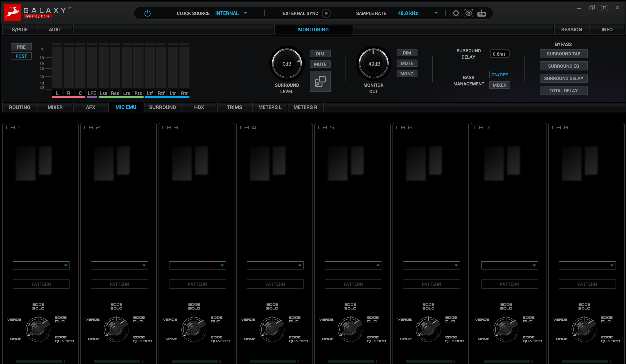This screenshot has width=626, height=364.
Task: Enable PRE metering mode
Action: [x=21, y=47]
